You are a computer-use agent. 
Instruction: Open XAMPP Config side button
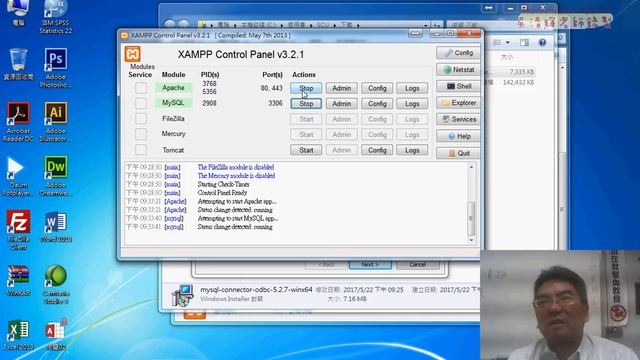pos(458,53)
